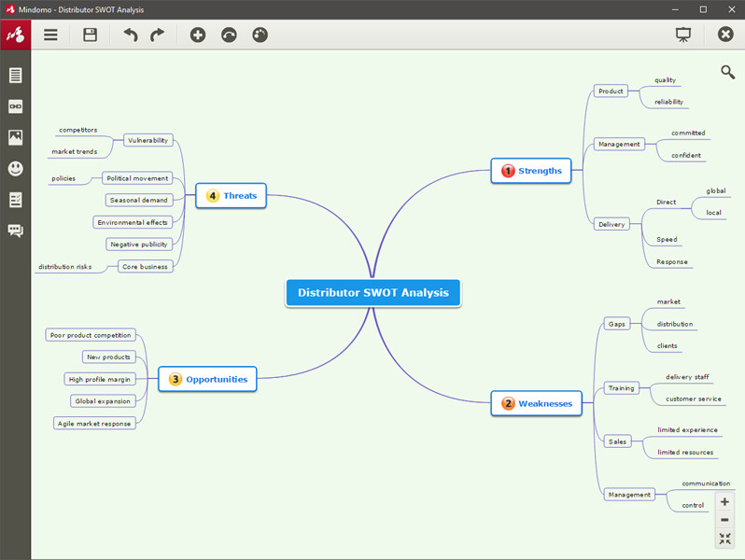Open the image panel in sidebar
Image resolution: width=745 pixels, height=560 pixels.
click(x=15, y=137)
